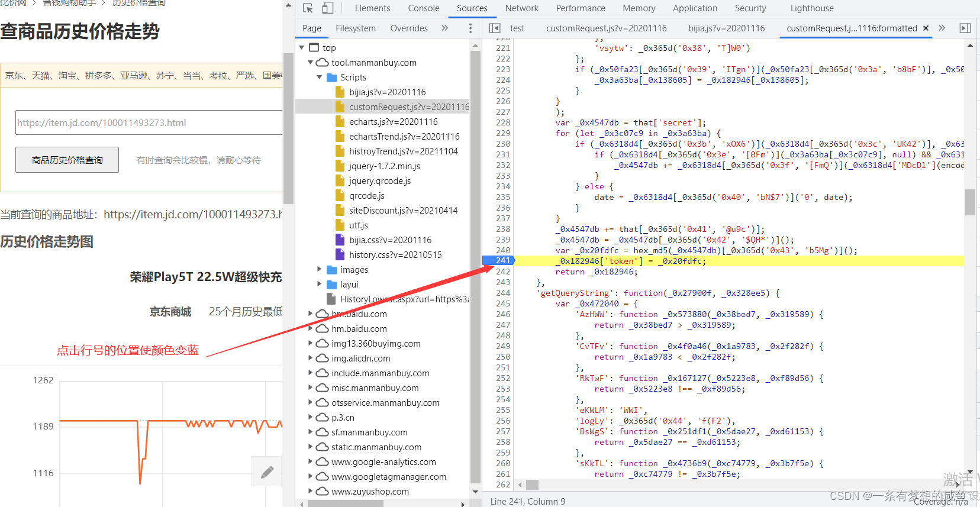This screenshot has height=507, width=980.
Task: Open the history.css?v=20210515 stylesheet
Action: coord(395,254)
